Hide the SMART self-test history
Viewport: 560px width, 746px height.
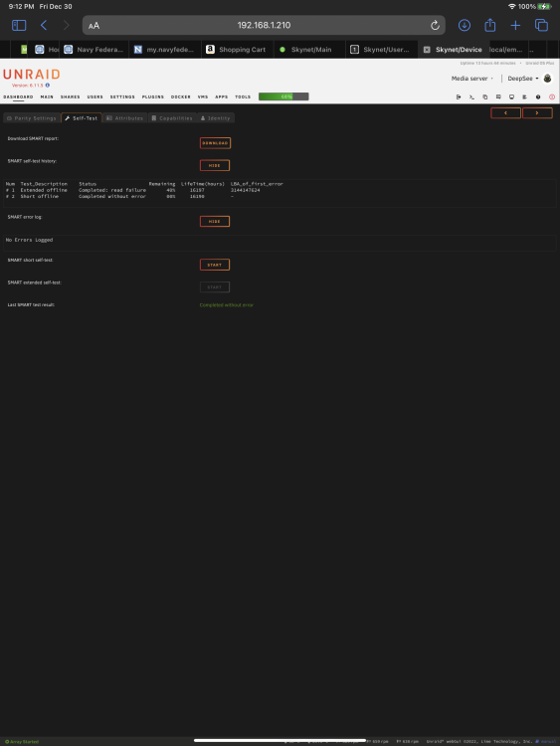click(x=215, y=165)
